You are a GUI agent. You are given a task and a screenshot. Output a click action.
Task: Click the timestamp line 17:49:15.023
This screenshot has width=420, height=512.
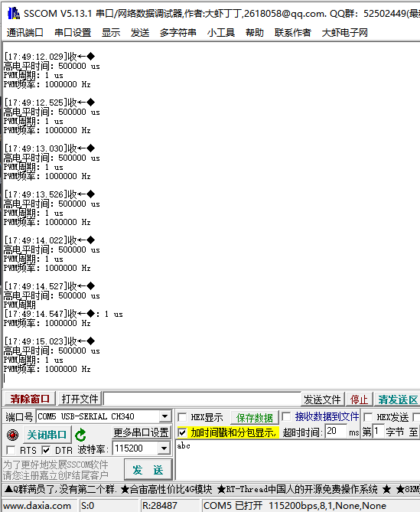pos(49,341)
